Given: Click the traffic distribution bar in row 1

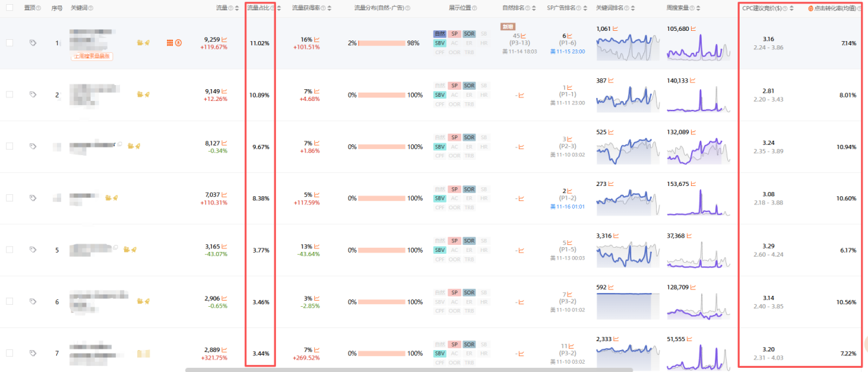Looking at the screenshot, I should coord(382,43).
